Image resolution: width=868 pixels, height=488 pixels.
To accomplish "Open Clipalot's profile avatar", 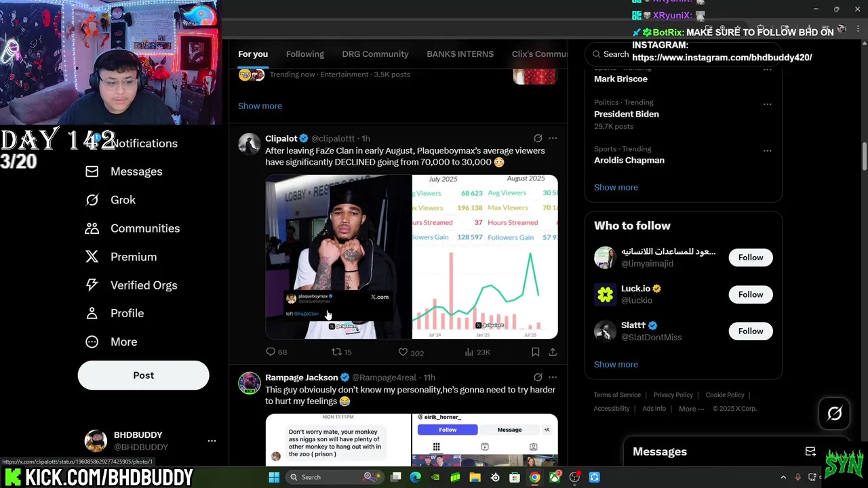I will (x=249, y=144).
